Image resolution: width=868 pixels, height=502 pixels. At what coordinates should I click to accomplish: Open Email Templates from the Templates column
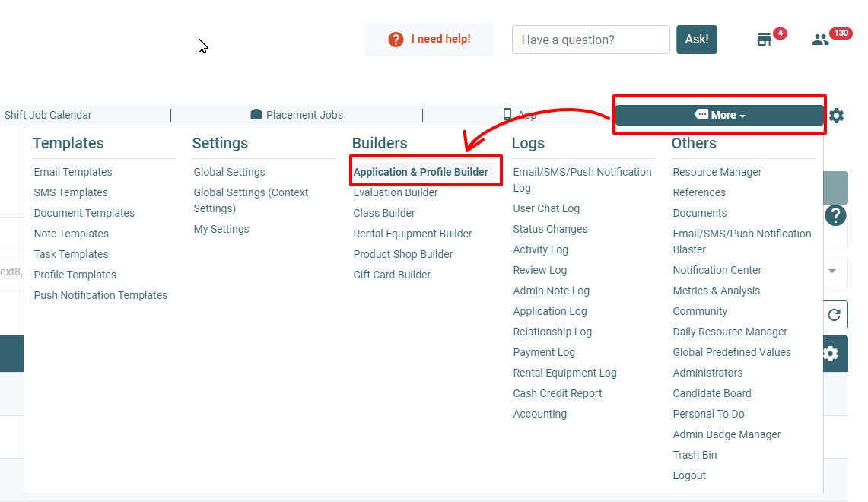(72, 172)
